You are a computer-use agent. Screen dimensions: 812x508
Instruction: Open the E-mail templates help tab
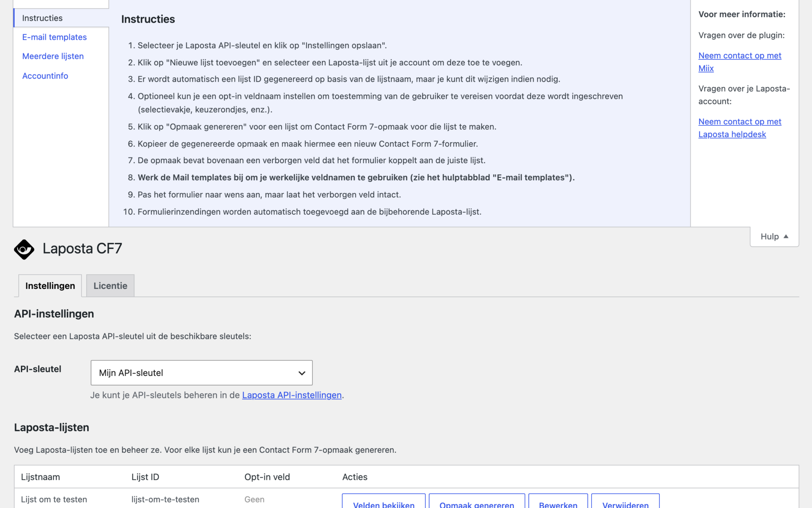(54, 37)
